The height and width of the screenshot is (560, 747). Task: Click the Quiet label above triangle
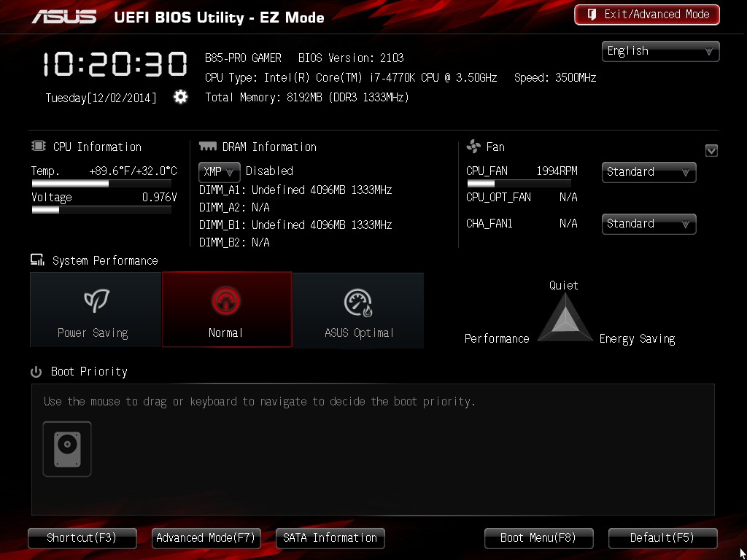[x=564, y=285]
